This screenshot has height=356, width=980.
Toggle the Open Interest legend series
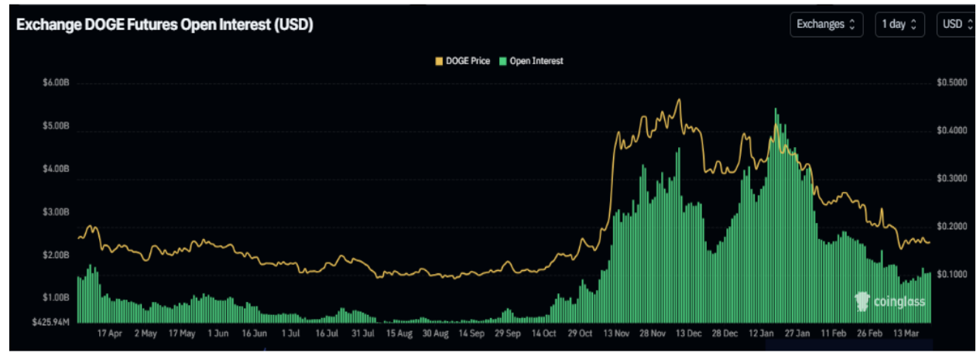[x=531, y=61]
